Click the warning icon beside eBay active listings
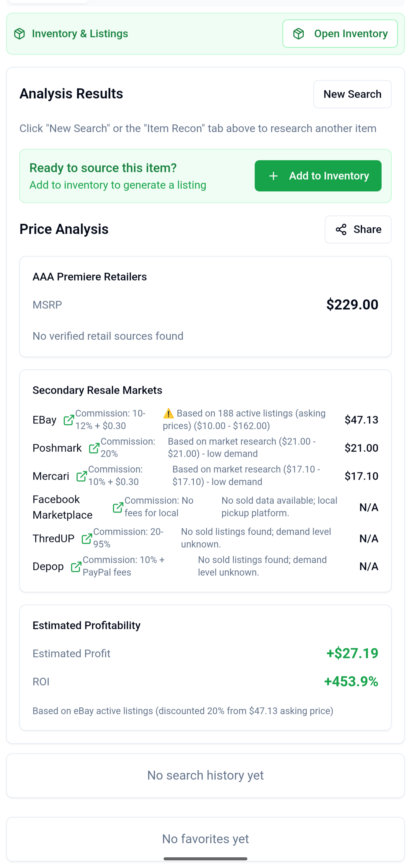The width and height of the screenshot is (411, 868). pyautogui.click(x=169, y=413)
